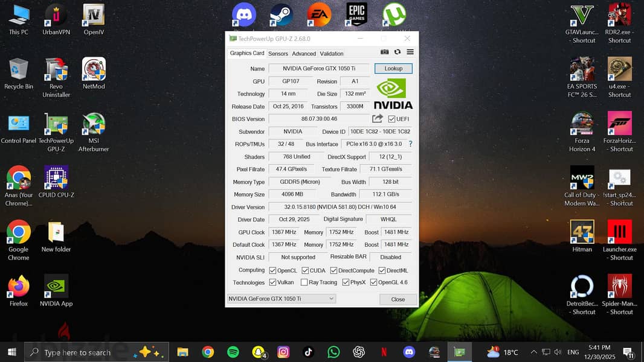644x362 pixels.
Task: Enable the Ray Tracing checkbox
Action: [304, 282]
